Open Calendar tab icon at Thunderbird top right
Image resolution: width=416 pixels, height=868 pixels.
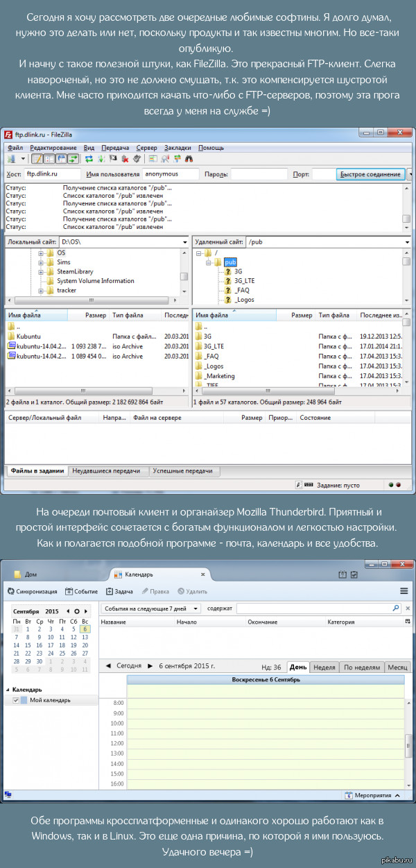342,575
